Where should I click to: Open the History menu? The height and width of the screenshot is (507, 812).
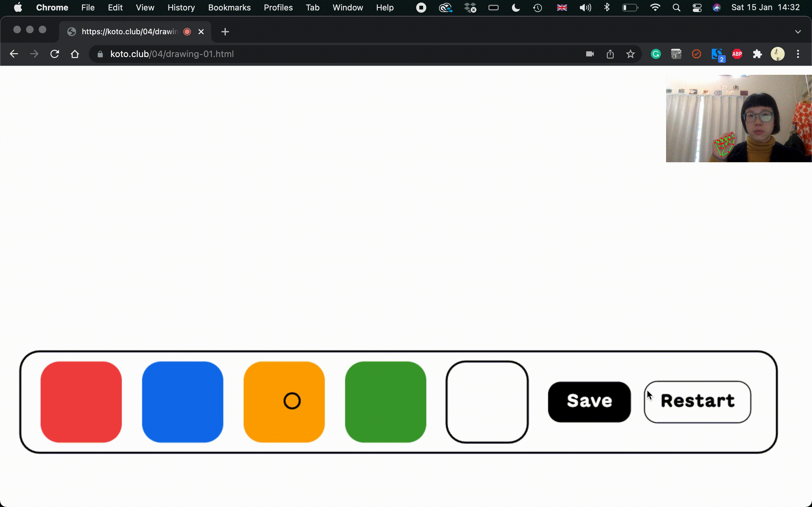tap(181, 8)
